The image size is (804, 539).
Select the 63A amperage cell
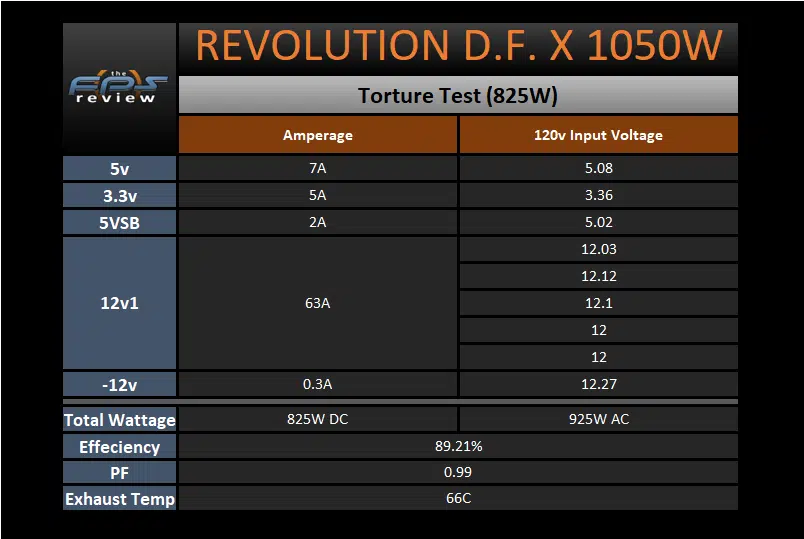pos(317,303)
